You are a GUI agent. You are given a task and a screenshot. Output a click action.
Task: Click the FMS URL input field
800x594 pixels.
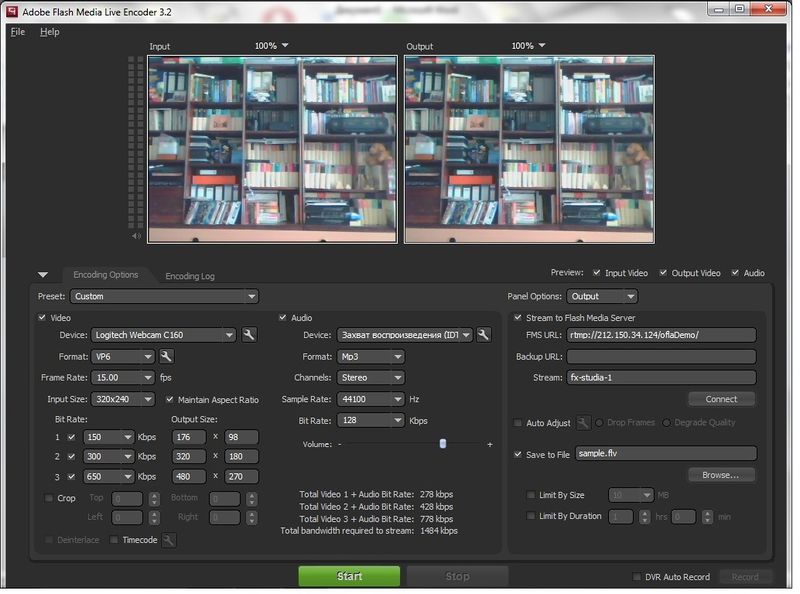pyautogui.click(x=661, y=335)
